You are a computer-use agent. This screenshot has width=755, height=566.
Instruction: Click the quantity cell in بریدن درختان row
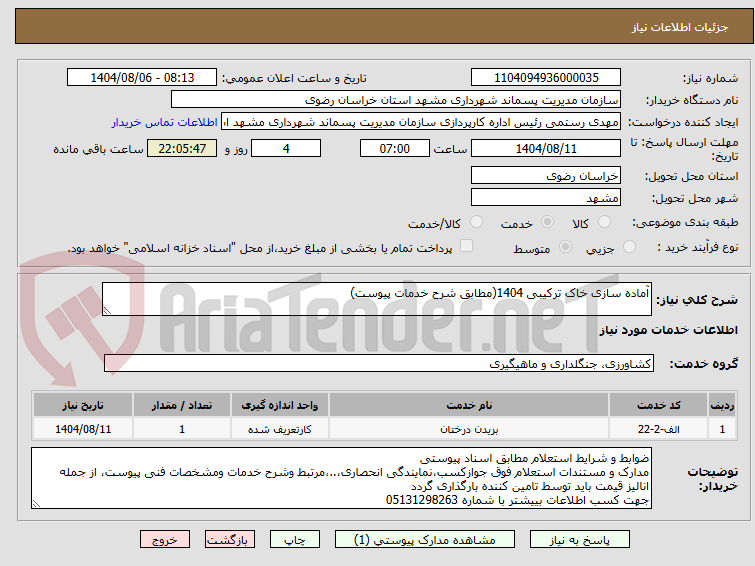click(x=182, y=429)
